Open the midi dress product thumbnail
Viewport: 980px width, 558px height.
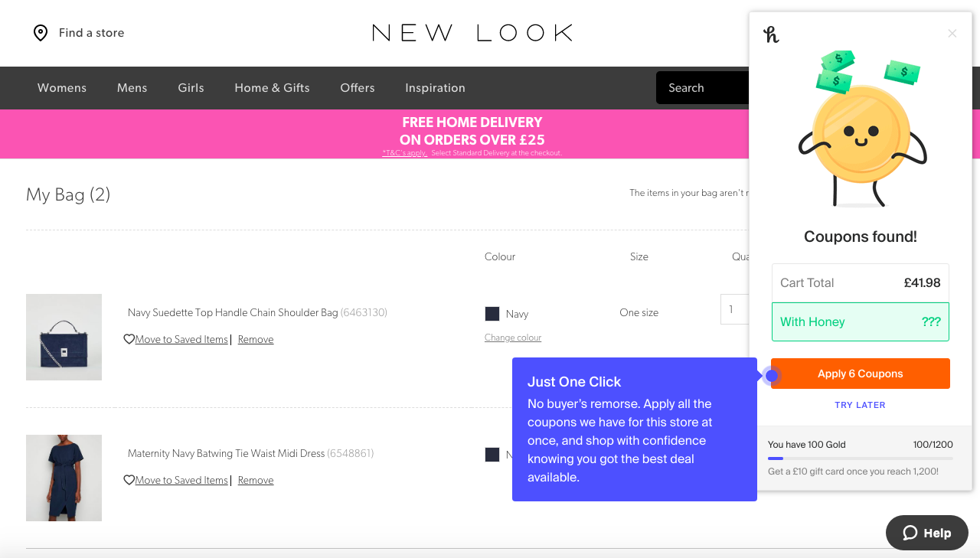click(64, 478)
